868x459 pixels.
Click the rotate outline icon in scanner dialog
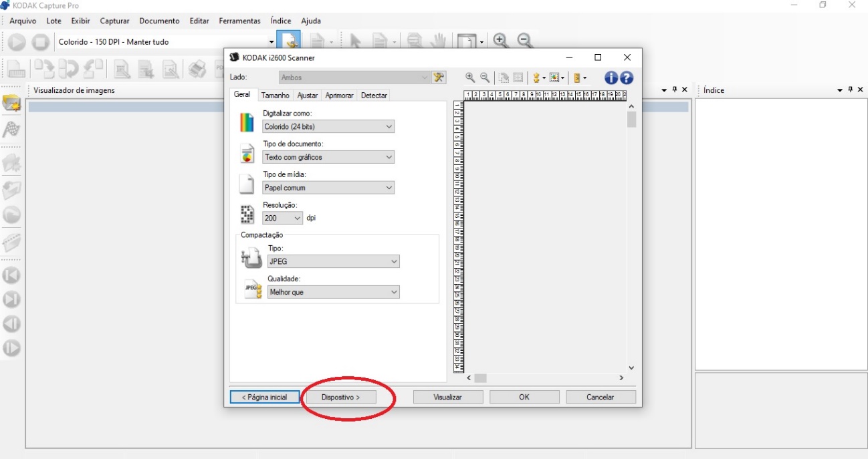pyautogui.click(x=504, y=78)
